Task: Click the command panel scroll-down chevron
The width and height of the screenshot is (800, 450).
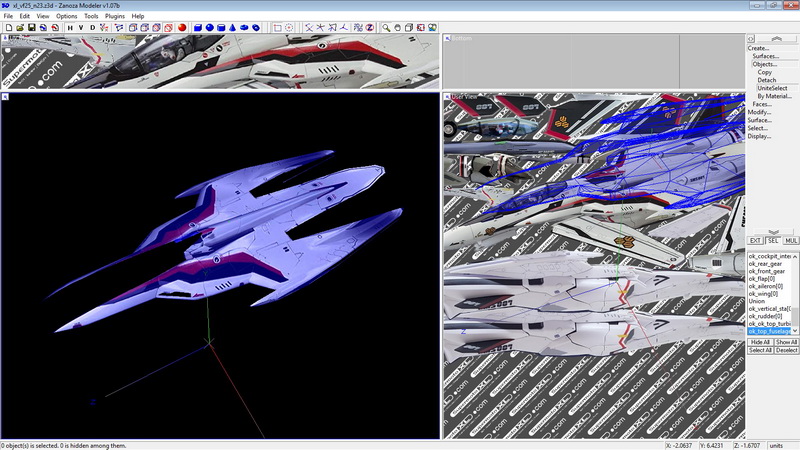Action: 773,232
